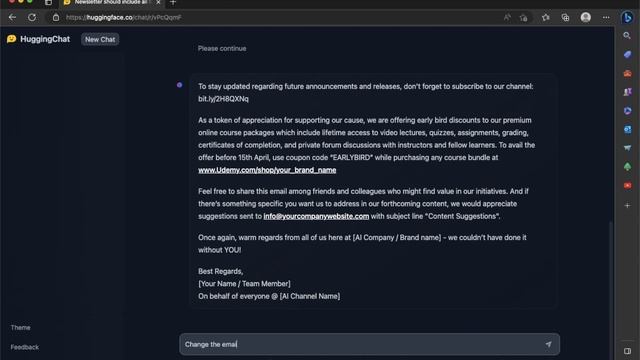This screenshot has height=360, width=640.
Task: Open the browser collections icon
Action: tap(565, 17)
